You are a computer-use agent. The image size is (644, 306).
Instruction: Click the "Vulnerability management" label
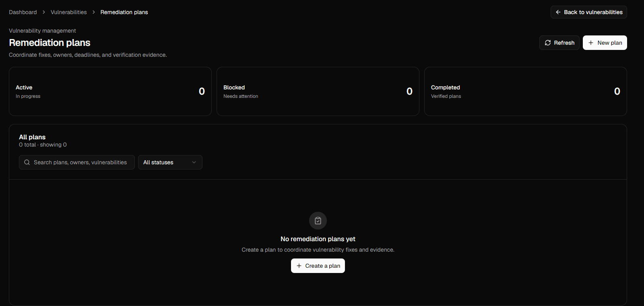(x=42, y=31)
